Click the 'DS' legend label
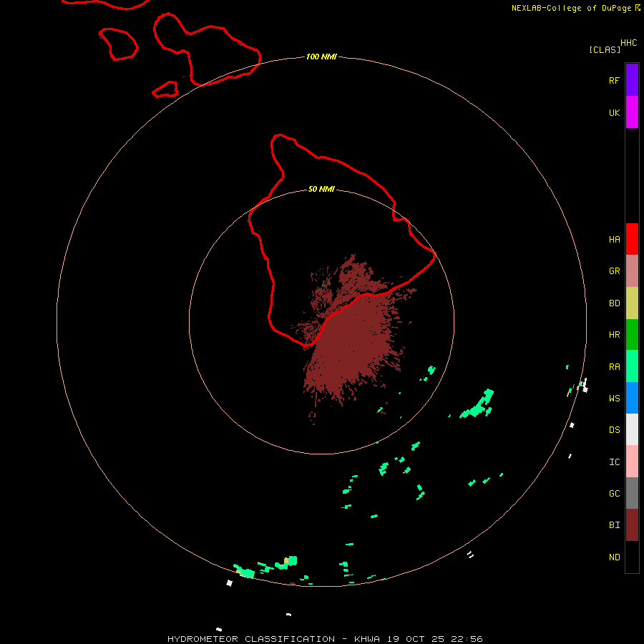The width and height of the screenshot is (644, 644). click(x=614, y=430)
